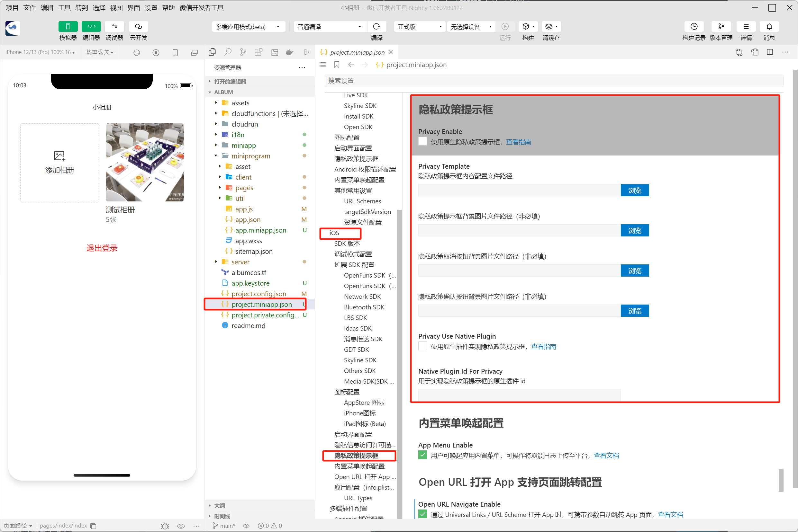Toggle the debugger (调试器) panel button

[114, 26]
